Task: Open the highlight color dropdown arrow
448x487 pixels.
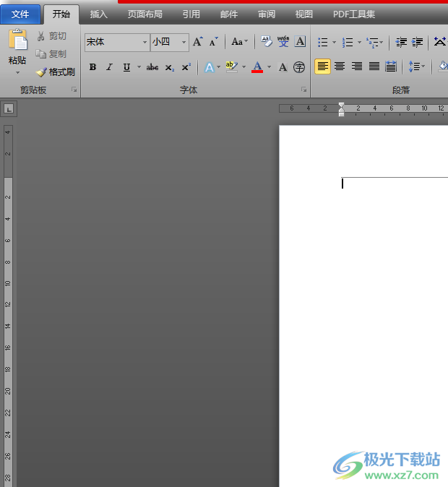Action: (x=244, y=67)
